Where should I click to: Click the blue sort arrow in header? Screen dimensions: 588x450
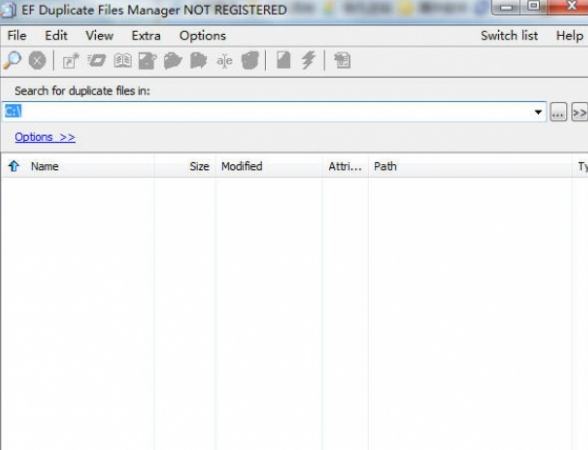tap(14, 166)
